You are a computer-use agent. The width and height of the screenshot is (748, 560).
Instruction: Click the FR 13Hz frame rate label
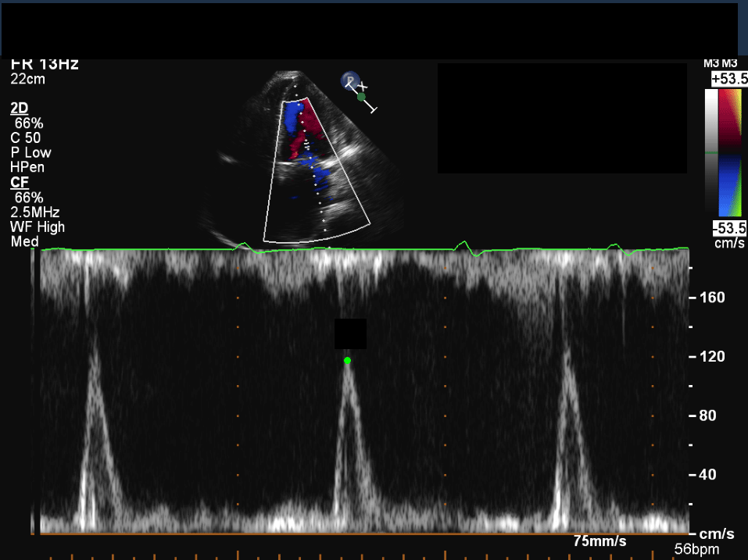45,65
